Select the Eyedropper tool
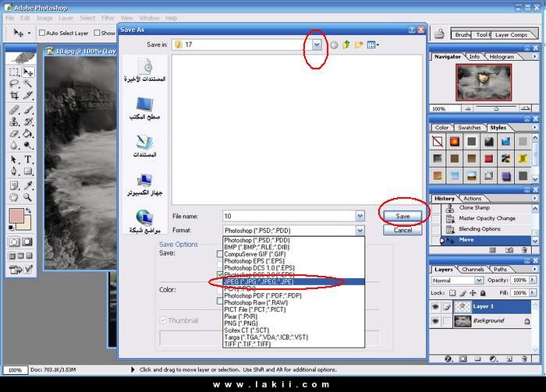The width and height of the screenshot is (546, 392). pyautogui.click(x=28, y=185)
